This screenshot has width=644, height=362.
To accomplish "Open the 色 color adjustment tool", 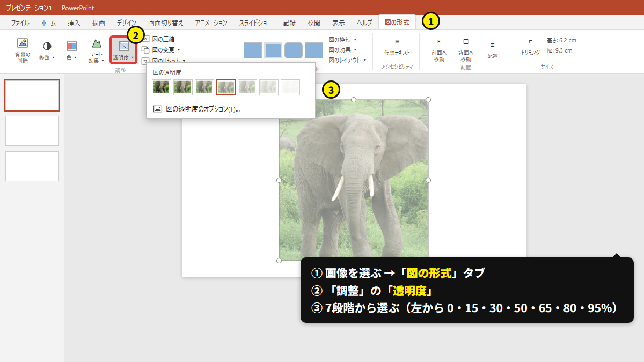I will coord(71,51).
